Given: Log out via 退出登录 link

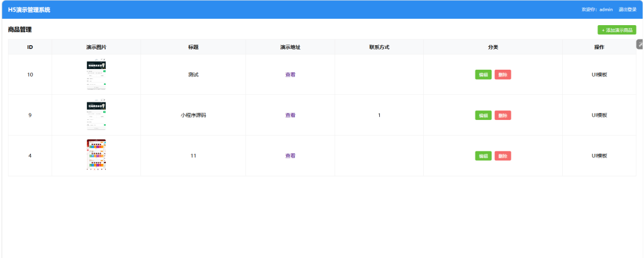Looking at the screenshot, I should (627, 9).
